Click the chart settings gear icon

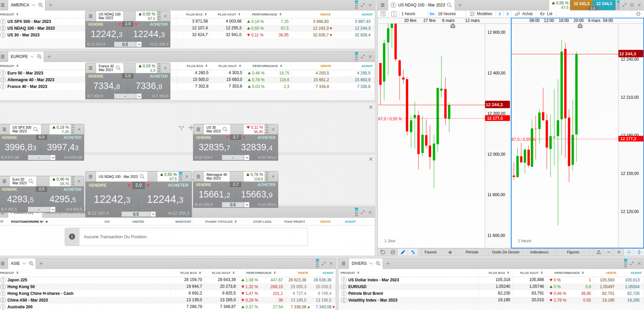coord(638,14)
